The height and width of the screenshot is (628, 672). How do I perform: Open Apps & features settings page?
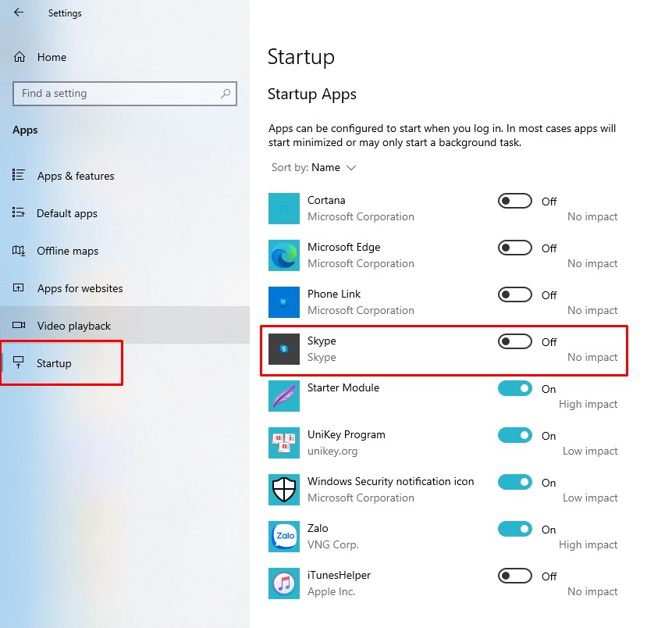(x=75, y=176)
